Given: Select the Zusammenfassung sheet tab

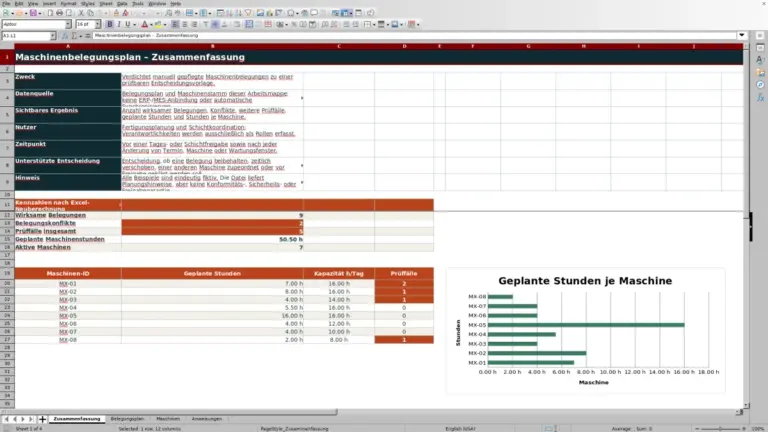Looking at the screenshot, I should tap(77, 419).
